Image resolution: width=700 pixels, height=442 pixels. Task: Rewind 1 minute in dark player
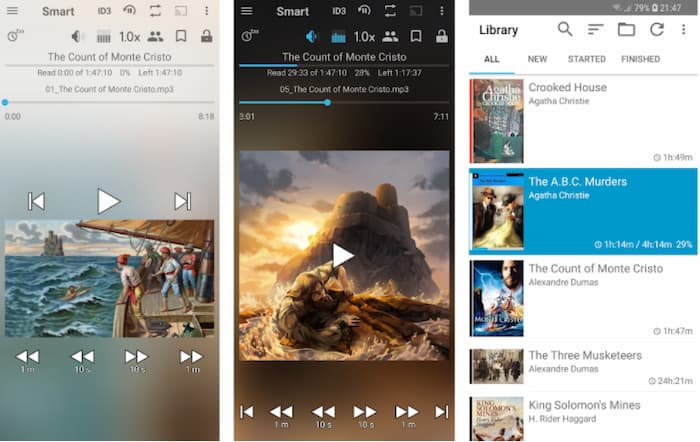point(282,416)
